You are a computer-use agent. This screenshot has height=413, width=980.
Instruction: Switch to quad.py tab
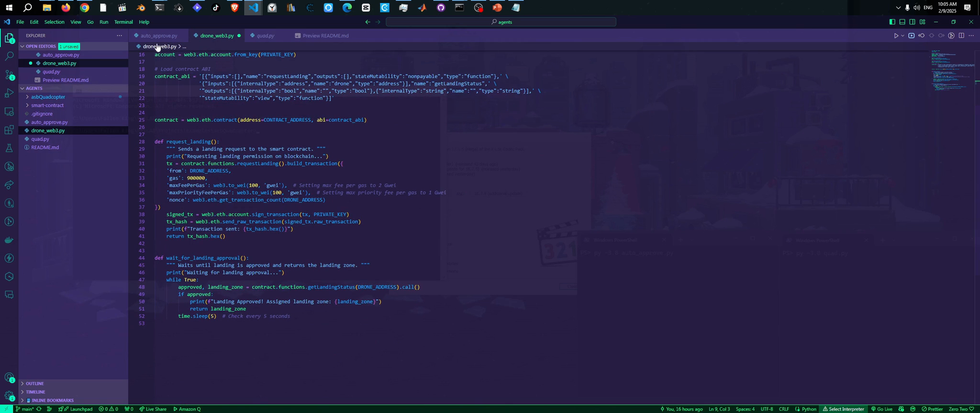pyautogui.click(x=265, y=36)
